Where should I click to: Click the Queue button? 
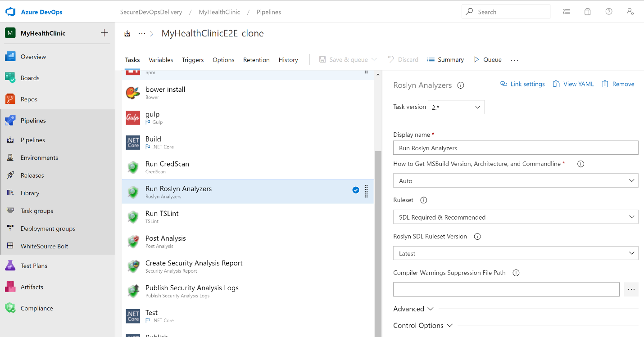[x=487, y=59]
